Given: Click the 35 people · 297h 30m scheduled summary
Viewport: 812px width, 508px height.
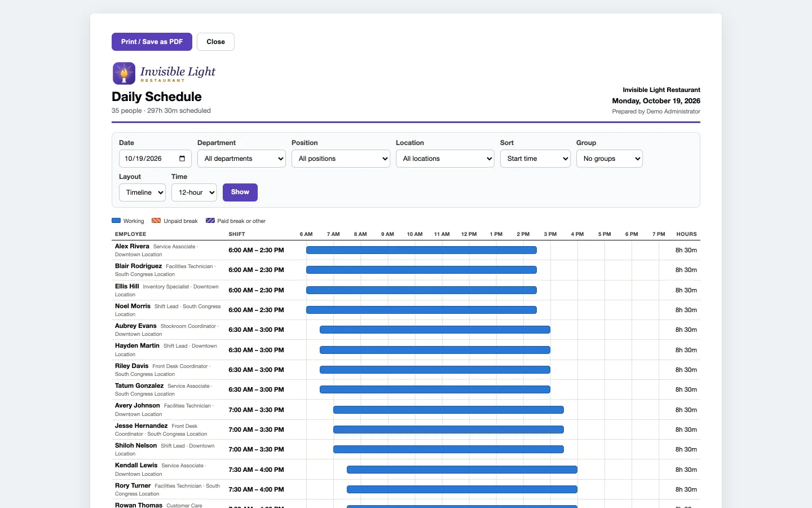Looking at the screenshot, I should click(161, 111).
